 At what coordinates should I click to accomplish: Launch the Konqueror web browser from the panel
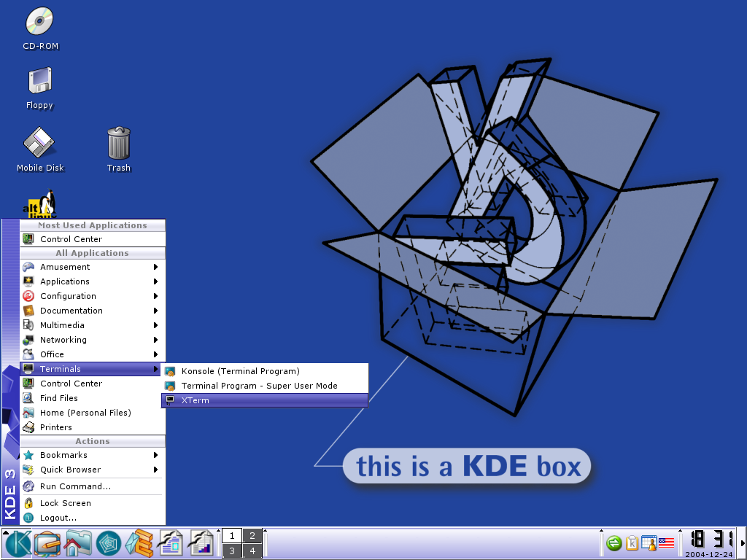coord(107,543)
